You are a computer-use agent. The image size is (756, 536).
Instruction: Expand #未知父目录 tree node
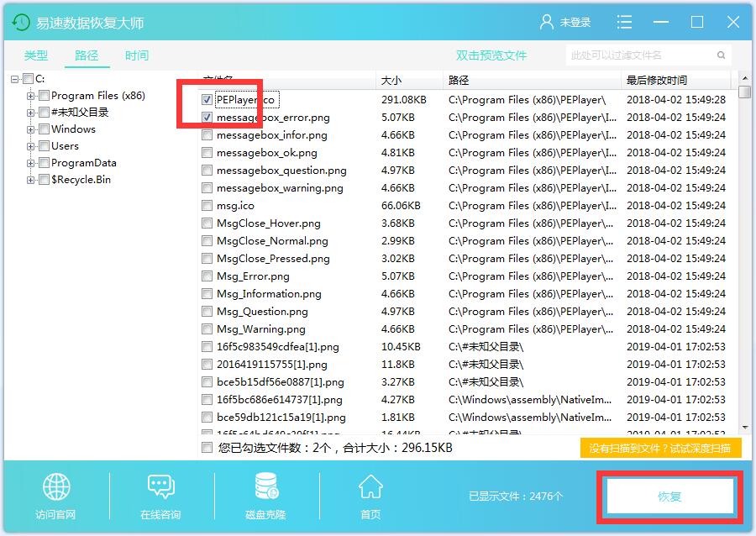31,113
